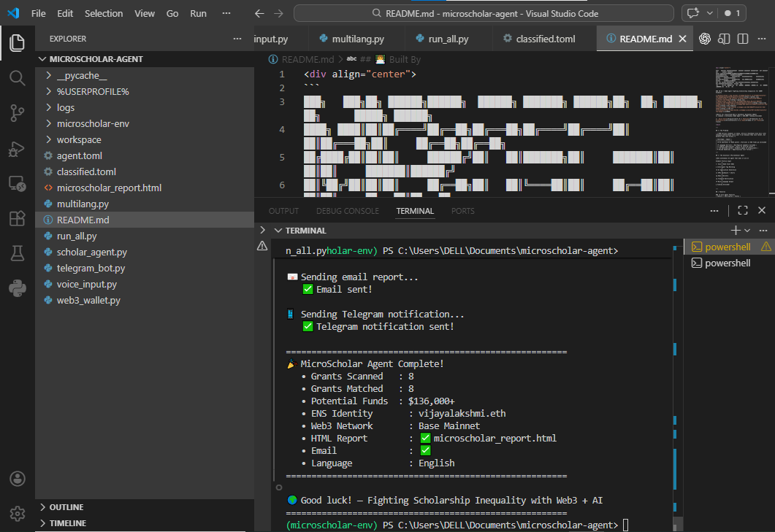Screen dimensions: 775x532
Task: Collapse the TERMINAL section chevron
Action: pos(278,231)
